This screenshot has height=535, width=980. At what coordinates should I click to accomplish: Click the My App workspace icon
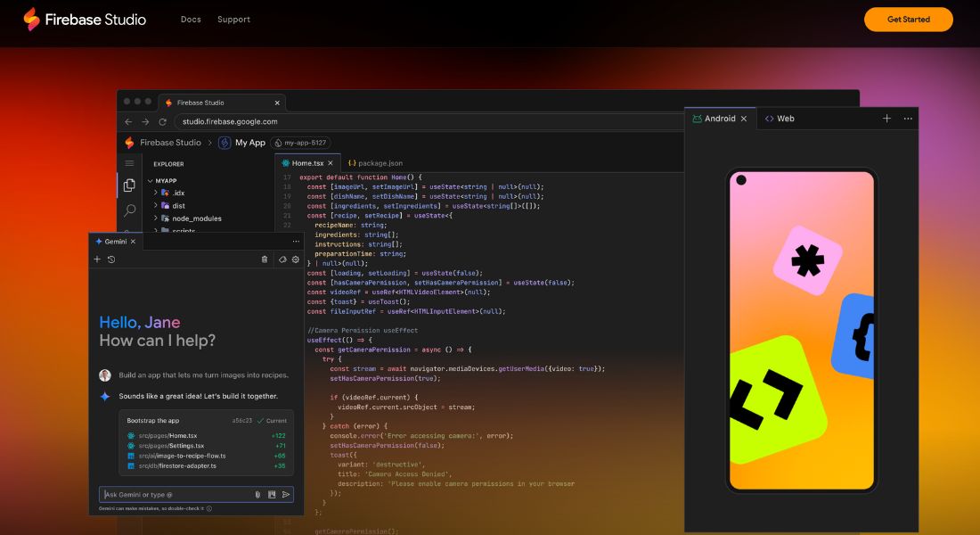coord(225,143)
